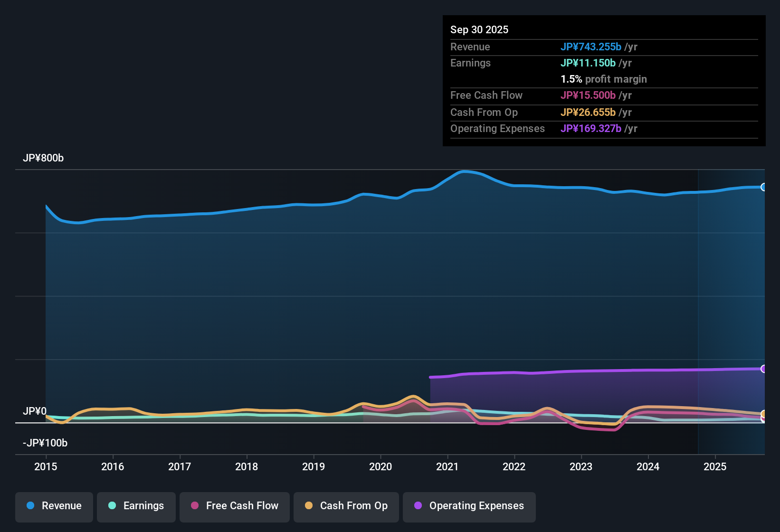Toggle the Revenue series off via its legend button
This screenshot has height=532, width=780.
pos(54,506)
